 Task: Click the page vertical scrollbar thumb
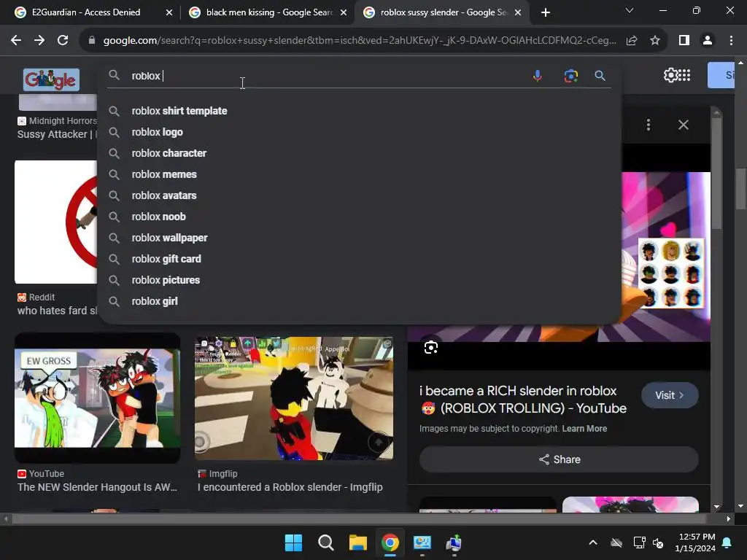(740, 189)
